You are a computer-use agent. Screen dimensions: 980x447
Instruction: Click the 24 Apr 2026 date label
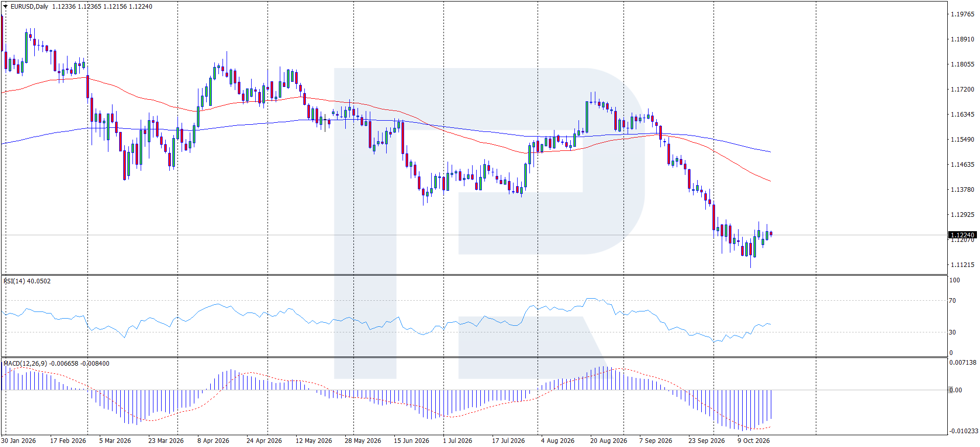pos(264,441)
